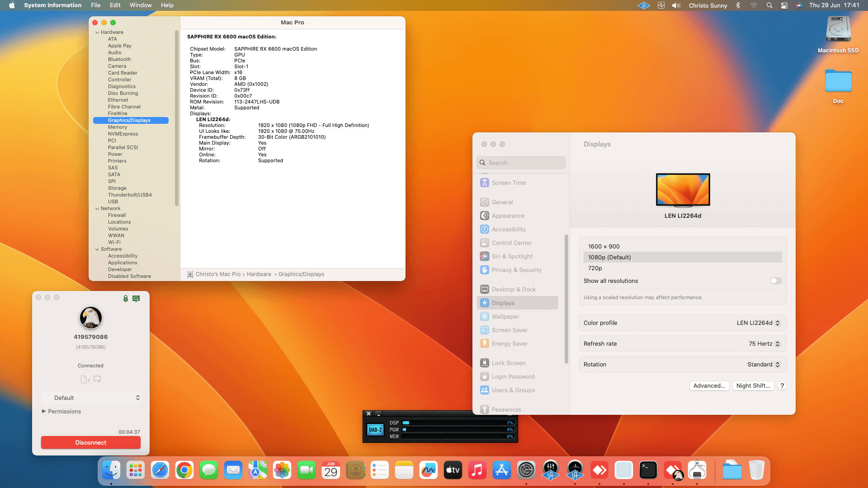The width and height of the screenshot is (868, 488).
Task: Open Privacy & Security settings
Action: click(516, 270)
